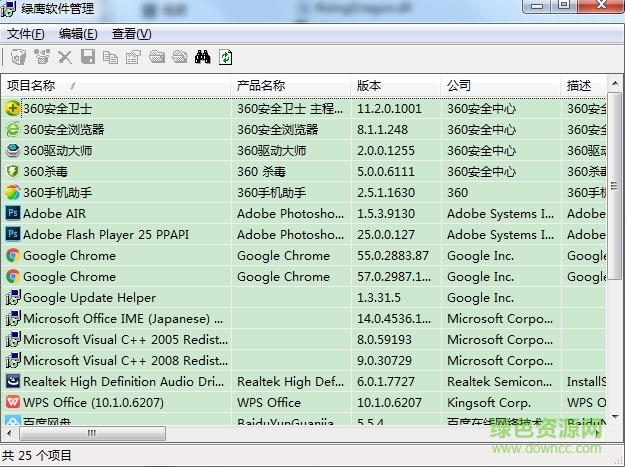Click the X delete icon in toolbar

tap(65, 57)
